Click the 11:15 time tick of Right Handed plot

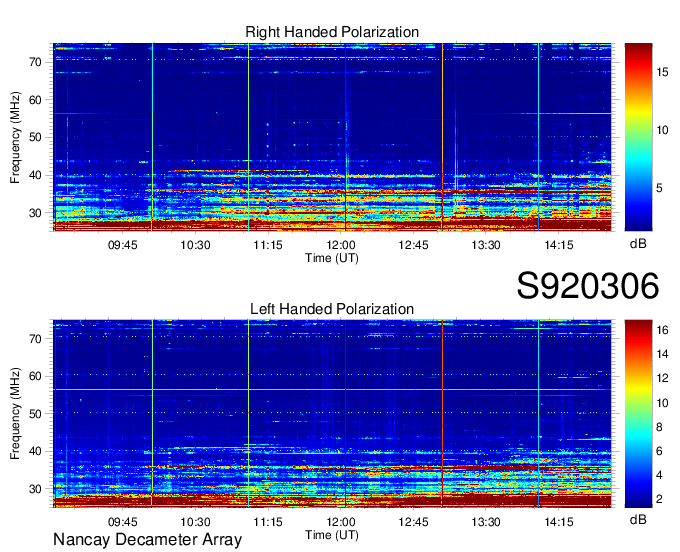click(268, 245)
